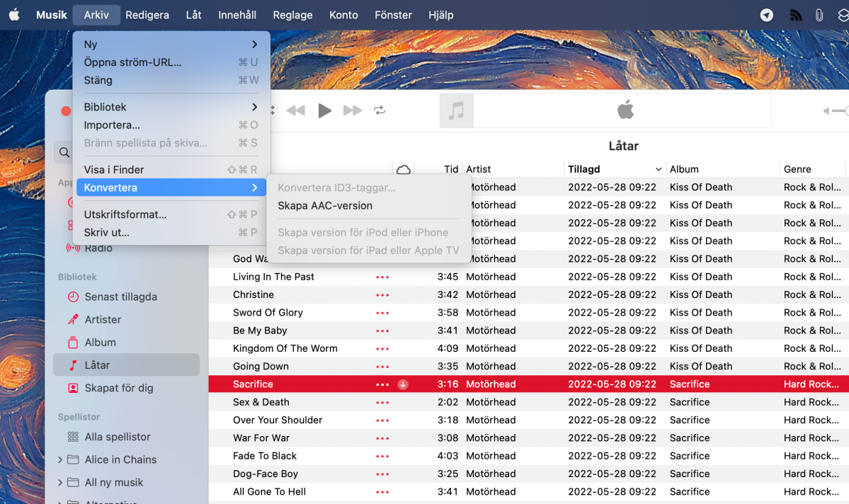The width and height of the screenshot is (849, 504).
Task: Select Låtar in the sidebar
Action: point(126,365)
